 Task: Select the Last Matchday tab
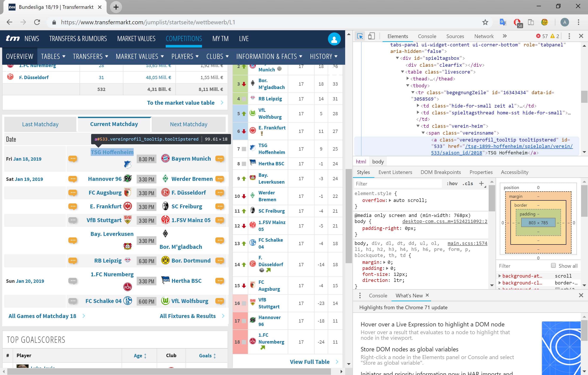pos(40,124)
